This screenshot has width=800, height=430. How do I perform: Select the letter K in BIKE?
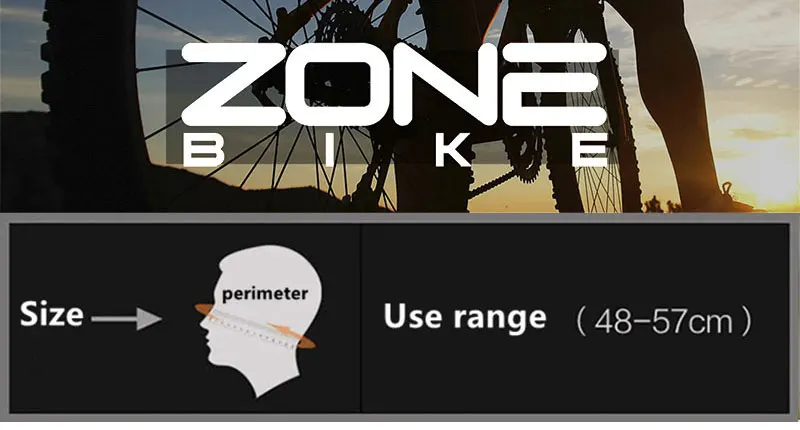click(454, 150)
